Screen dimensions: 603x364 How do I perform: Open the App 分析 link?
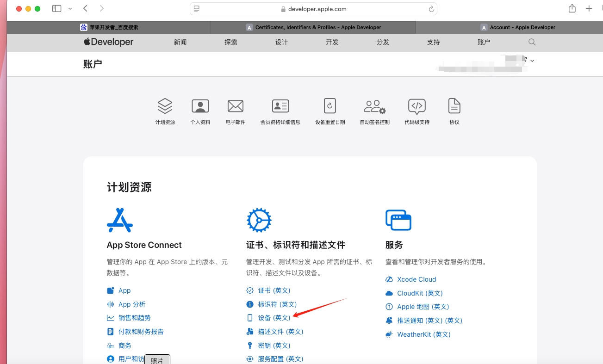(132, 304)
